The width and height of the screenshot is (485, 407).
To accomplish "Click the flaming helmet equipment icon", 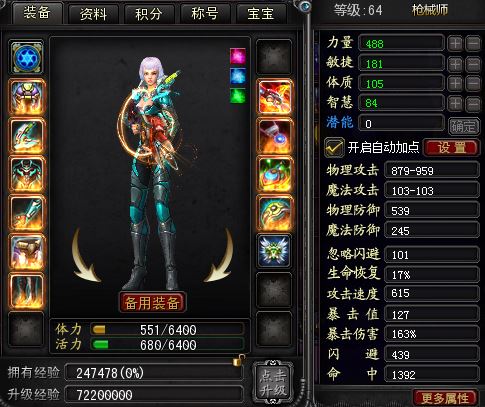I will [x=27, y=97].
